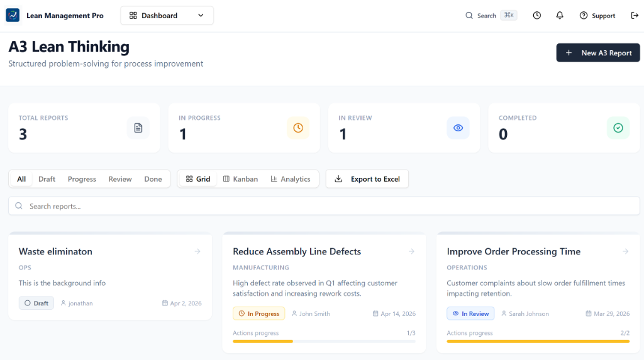Click the Dashboard dropdown chevron arrow

pyautogui.click(x=201, y=16)
